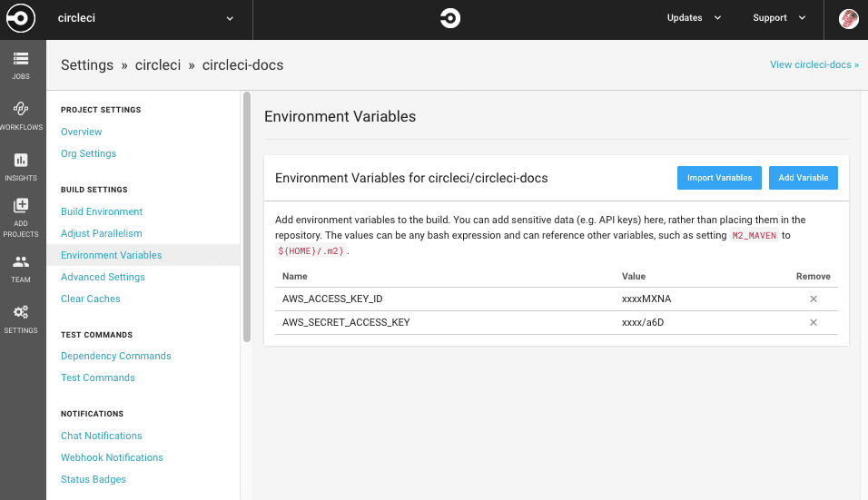Click the AWS_SECRET_ACCESS_KEY name cell
This screenshot has height=500, width=868.
pyautogui.click(x=346, y=322)
